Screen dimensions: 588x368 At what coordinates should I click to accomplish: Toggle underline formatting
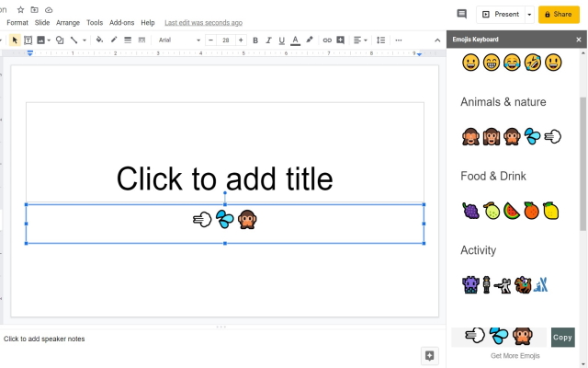click(x=282, y=40)
